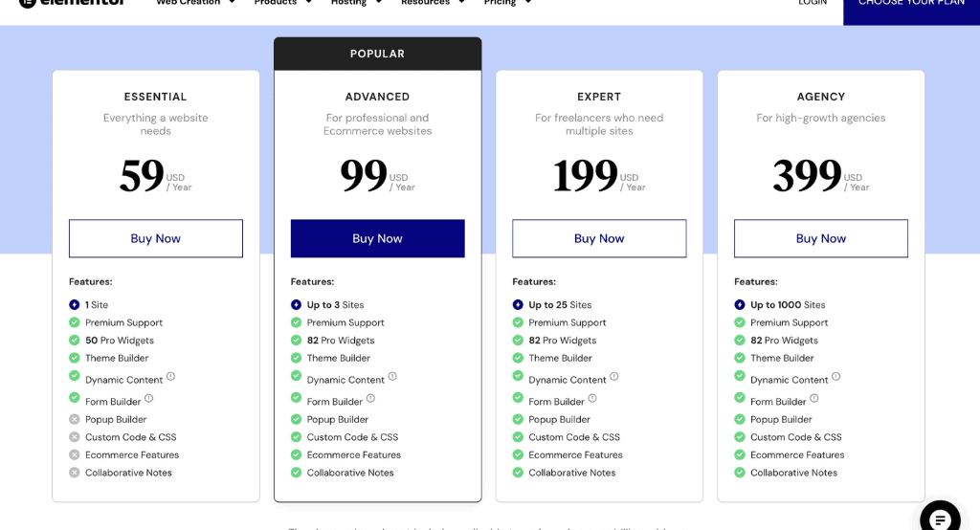Screen dimensions: 980x530
Task: Click info icon beside Advanced Form Builder
Action: tap(370, 398)
